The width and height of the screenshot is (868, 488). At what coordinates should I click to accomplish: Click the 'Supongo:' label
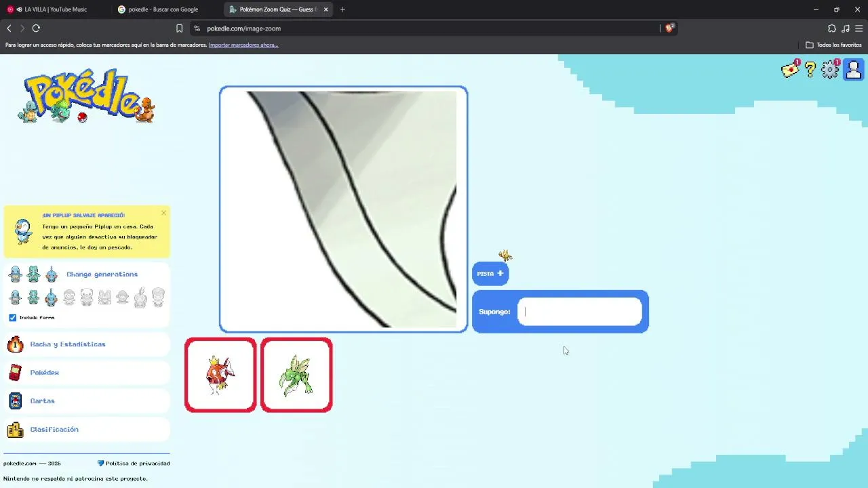(494, 312)
